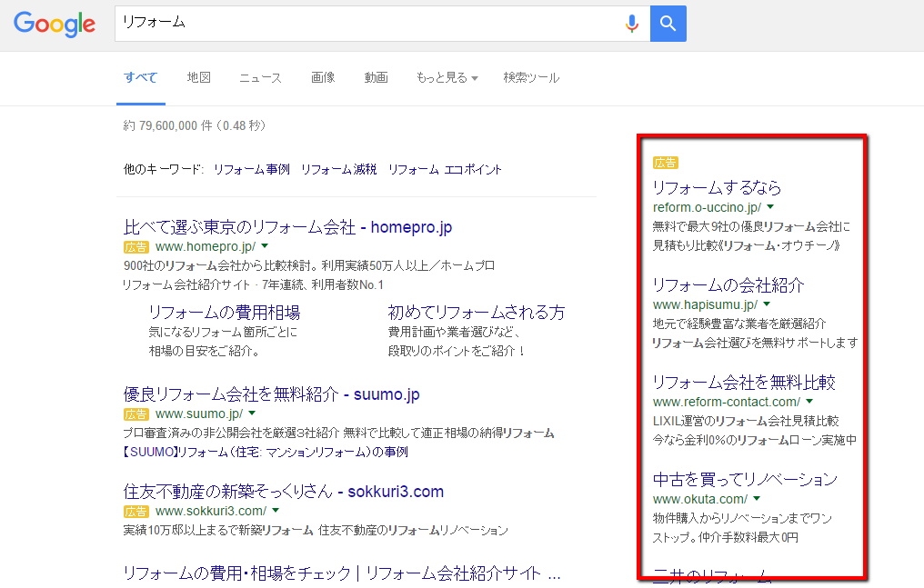Open the 中古を買ってリノベーション ad link
Image resolution: width=924 pixels, height=588 pixels.
click(x=744, y=479)
